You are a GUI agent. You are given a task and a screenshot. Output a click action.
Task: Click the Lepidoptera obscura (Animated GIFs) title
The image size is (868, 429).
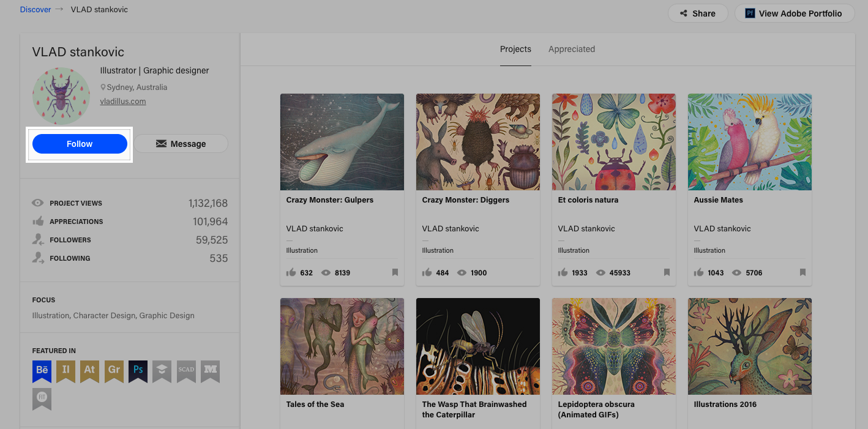tap(596, 409)
